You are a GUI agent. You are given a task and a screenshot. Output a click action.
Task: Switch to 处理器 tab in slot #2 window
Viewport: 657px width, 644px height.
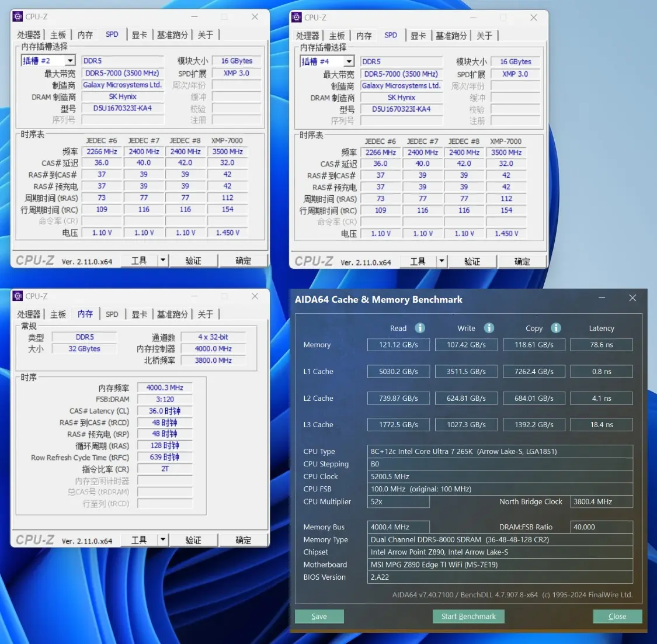(x=29, y=35)
